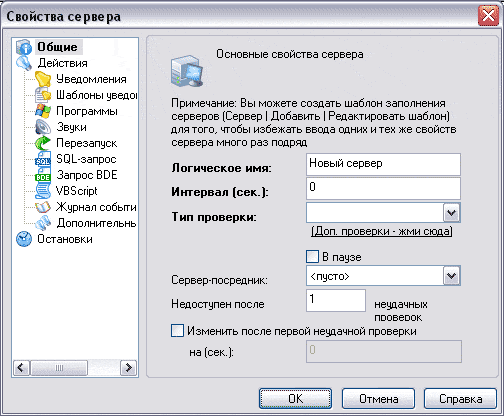The height and width of the screenshot is (416, 504).
Task: Enable the В паузе checkbox
Action: [x=312, y=257]
